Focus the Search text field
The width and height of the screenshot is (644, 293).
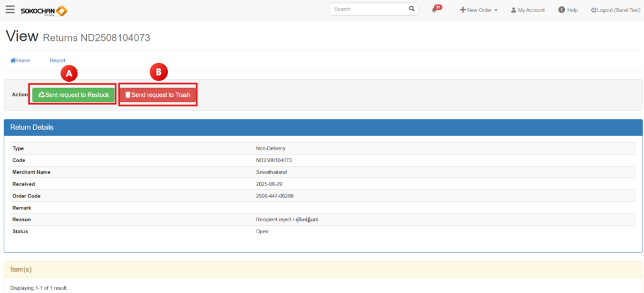click(x=368, y=9)
